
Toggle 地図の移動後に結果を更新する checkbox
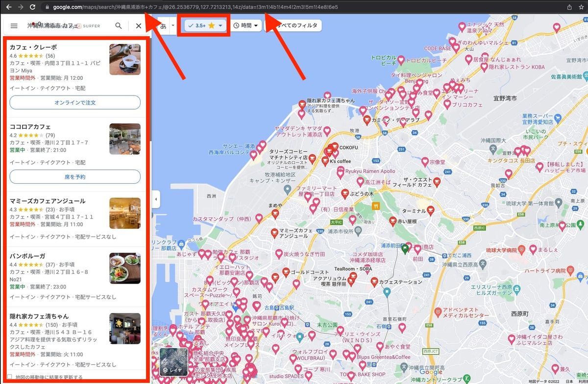10,377
